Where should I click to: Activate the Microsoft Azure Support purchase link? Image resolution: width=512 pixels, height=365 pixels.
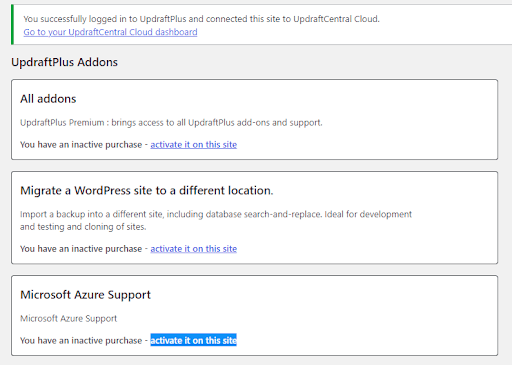(193, 340)
